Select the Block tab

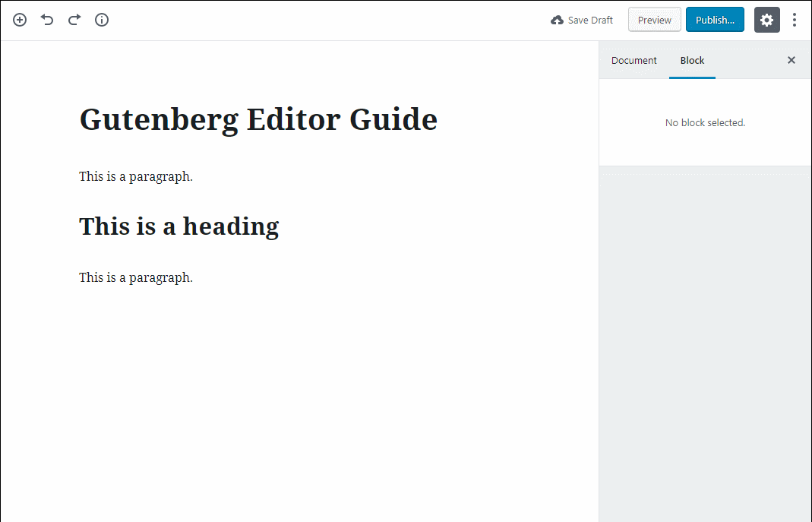click(x=692, y=61)
